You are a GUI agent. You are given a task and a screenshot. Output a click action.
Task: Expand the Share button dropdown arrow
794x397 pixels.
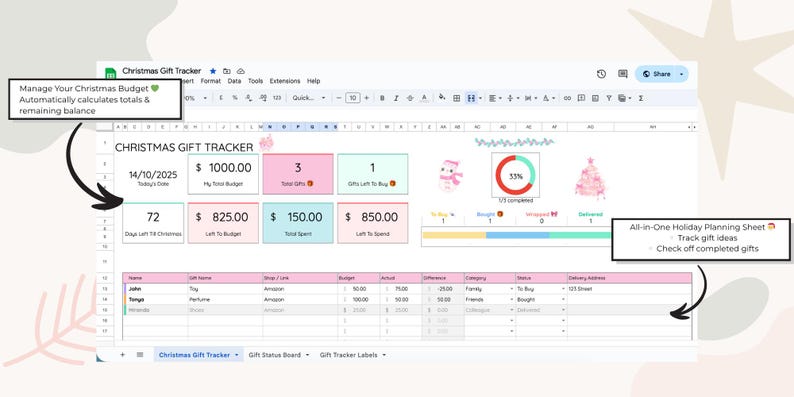(682, 74)
